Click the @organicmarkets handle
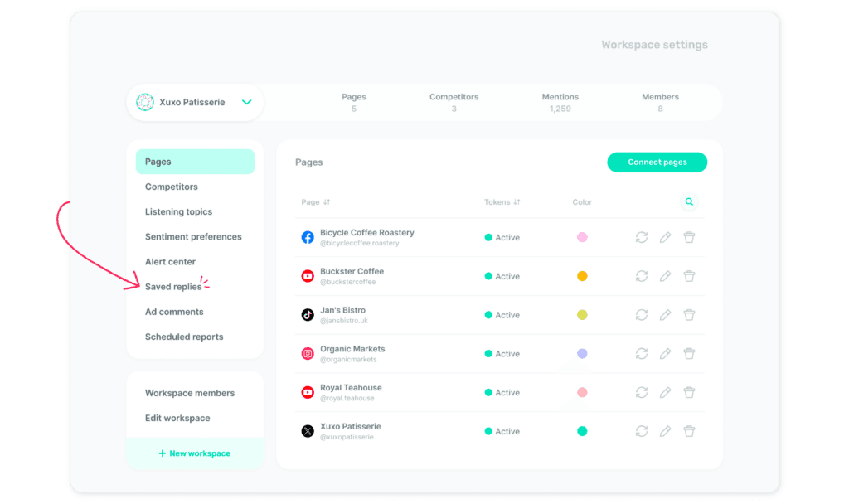The height and width of the screenshot is (504, 849). (x=348, y=360)
